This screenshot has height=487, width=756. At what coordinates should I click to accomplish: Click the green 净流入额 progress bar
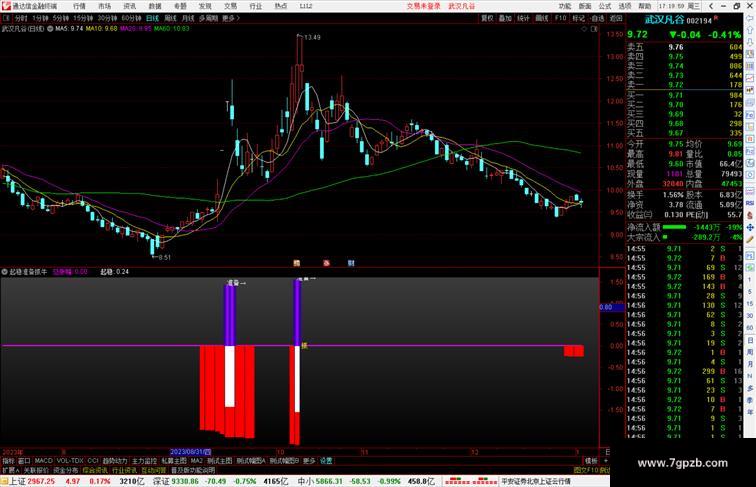(674, 227)
